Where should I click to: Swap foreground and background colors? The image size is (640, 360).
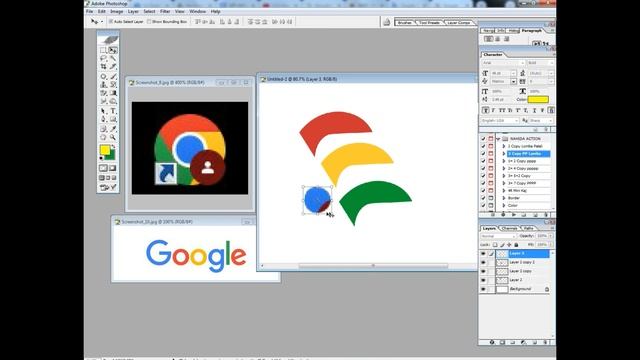113,146
